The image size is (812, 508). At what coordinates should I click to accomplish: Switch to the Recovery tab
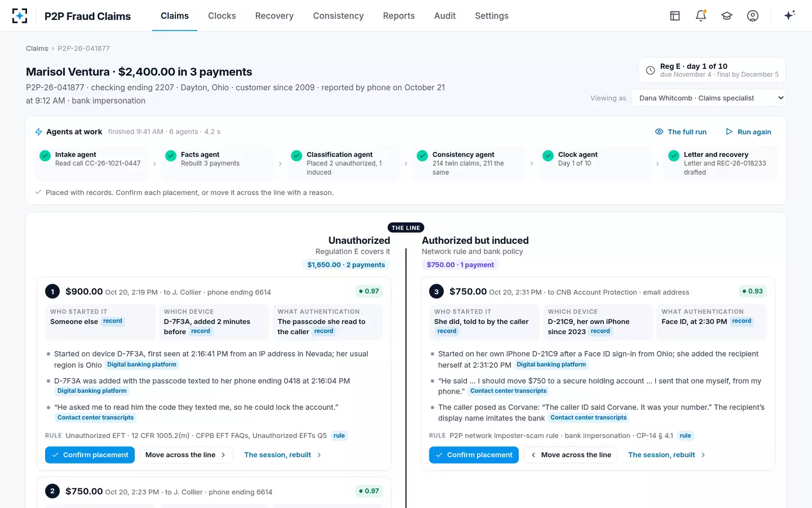pyautogui.click(x=275, y=16)
